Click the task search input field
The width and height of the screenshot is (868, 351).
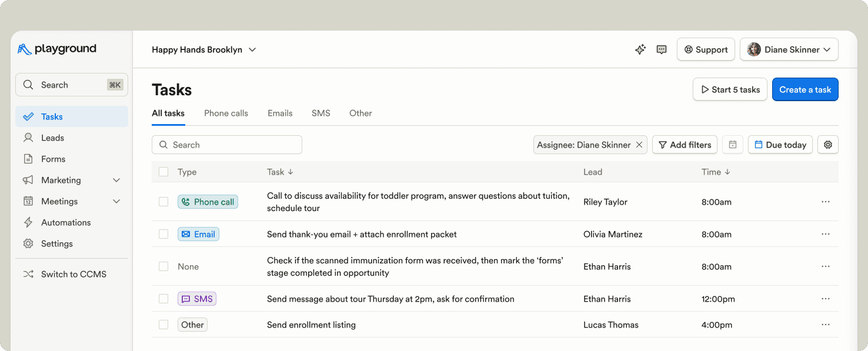coord(226,144)
